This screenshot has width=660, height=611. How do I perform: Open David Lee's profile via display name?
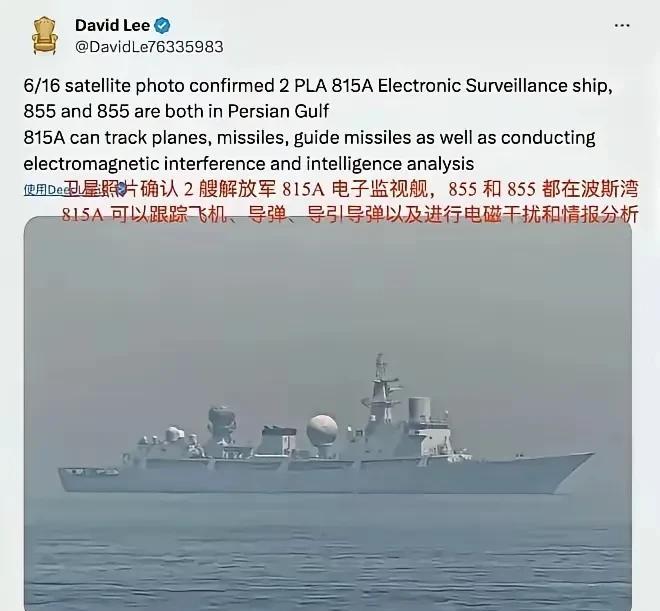(112, 25)
